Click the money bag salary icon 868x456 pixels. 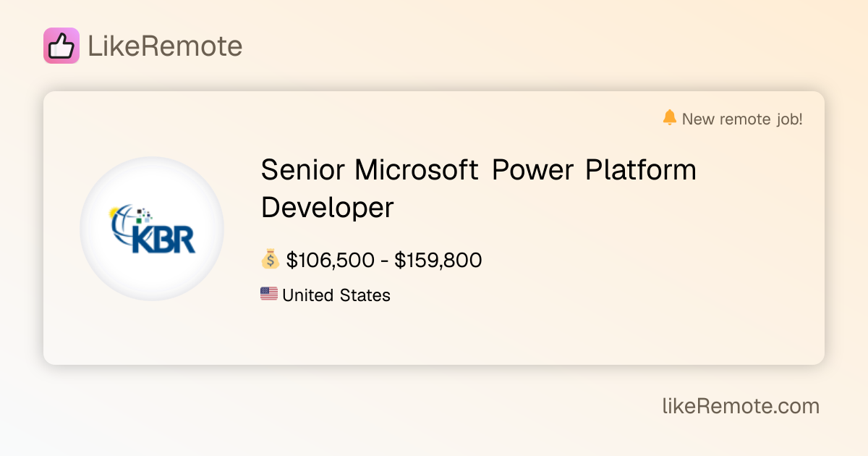tap(270, 259)
